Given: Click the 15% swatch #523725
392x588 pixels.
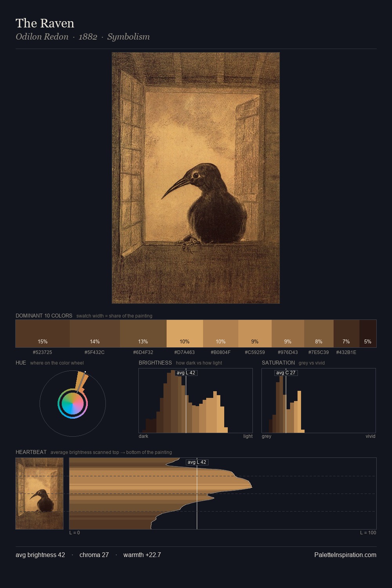Looking at the screenshot, I should click(43, 334).
